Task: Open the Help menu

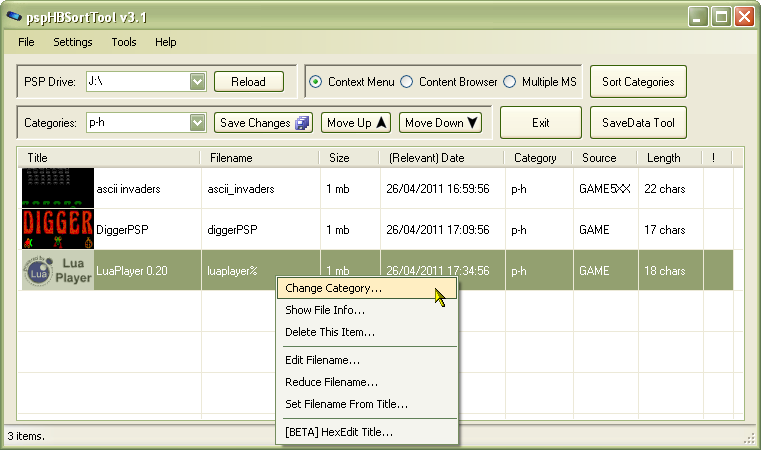Action: 165,42
